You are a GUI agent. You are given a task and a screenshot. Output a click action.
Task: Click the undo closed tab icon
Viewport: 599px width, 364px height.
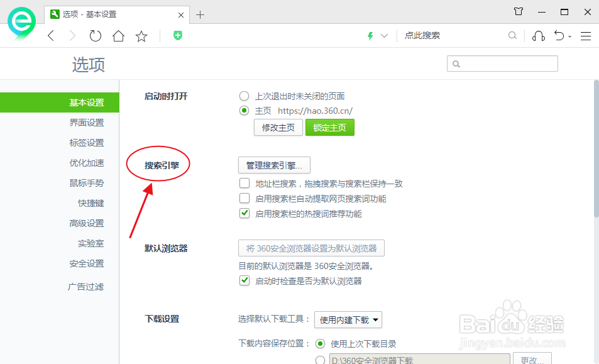coord(559,36)
